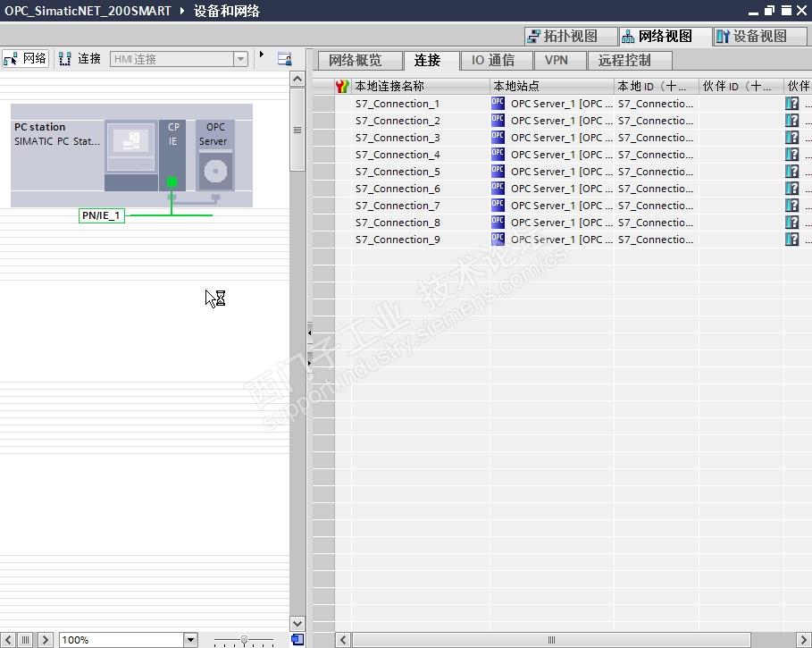The width and height of the screenshot is (812, 648).
Task: Click OPC icon in S7_Connection_5 row
Action: pos(498,172)
